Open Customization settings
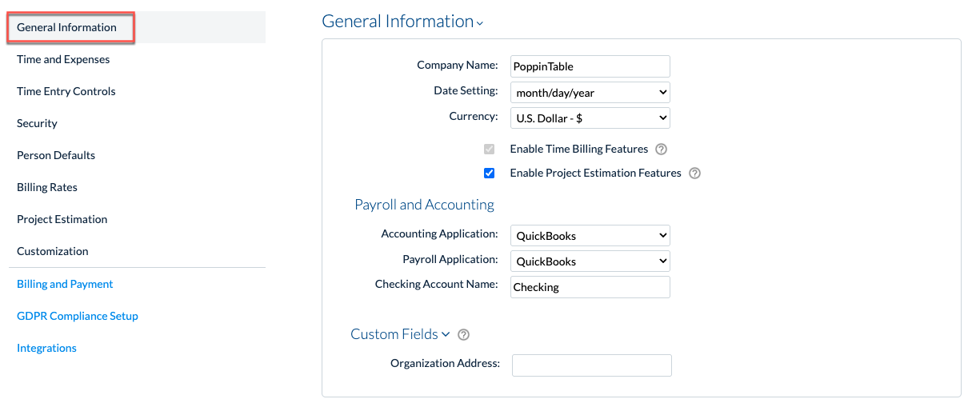Image resolution: width=980 pixels, height=415 pixels. coord(53,251)
